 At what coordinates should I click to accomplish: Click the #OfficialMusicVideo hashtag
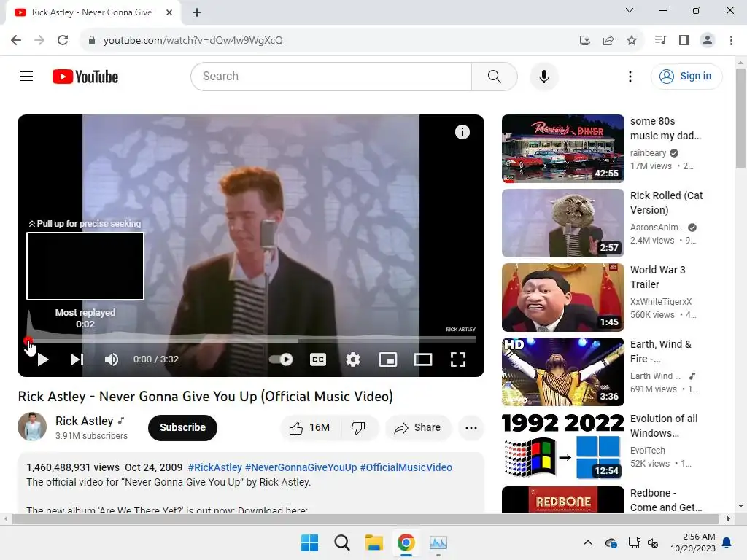pos(406,467)
